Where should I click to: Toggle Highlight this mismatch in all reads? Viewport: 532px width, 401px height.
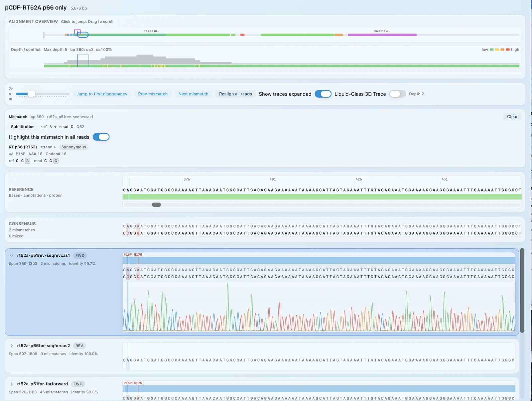click(x=101, y=137)
